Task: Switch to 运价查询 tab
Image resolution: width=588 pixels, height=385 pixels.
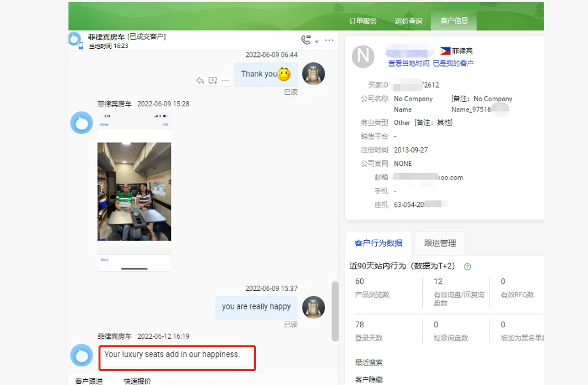Action: pyautogui.click(x=408, y=21)
